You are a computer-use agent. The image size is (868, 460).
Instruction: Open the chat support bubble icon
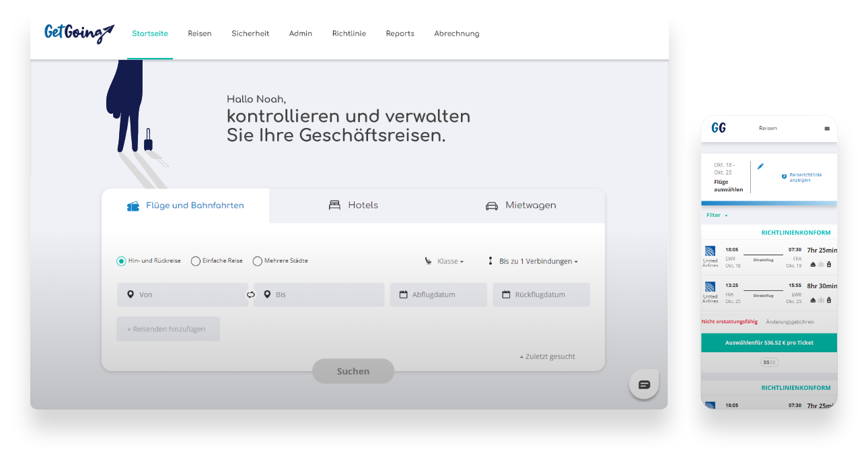(644, 385)
